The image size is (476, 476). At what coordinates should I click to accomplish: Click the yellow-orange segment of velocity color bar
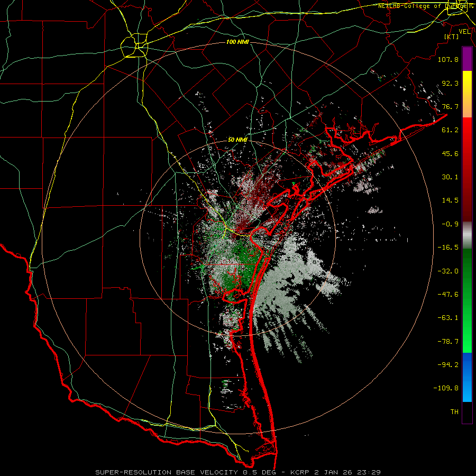(467, 95)
